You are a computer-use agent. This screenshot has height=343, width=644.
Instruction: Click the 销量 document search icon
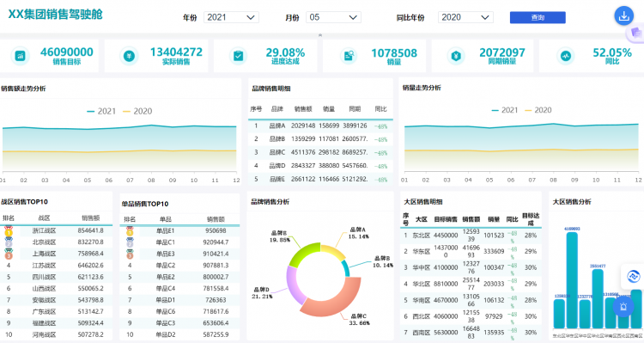349,56
